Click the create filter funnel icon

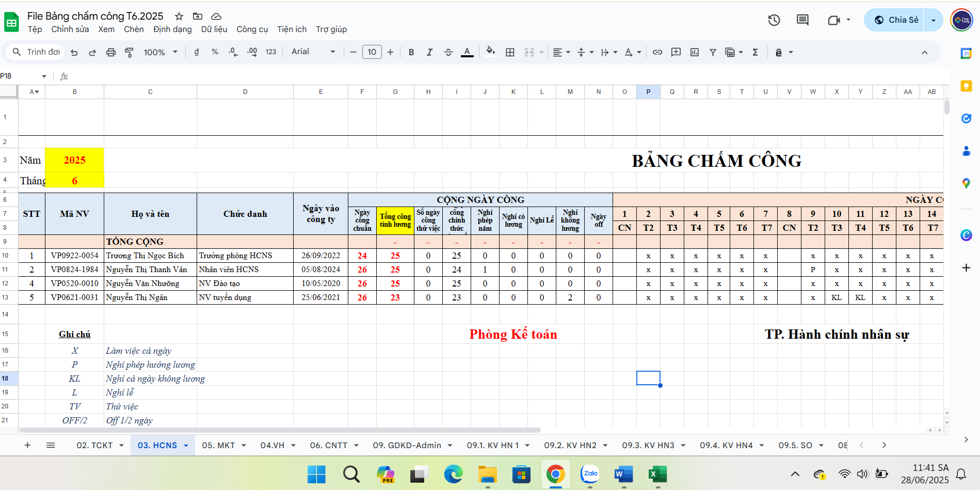pyautogui.click(x=713, y=52)
